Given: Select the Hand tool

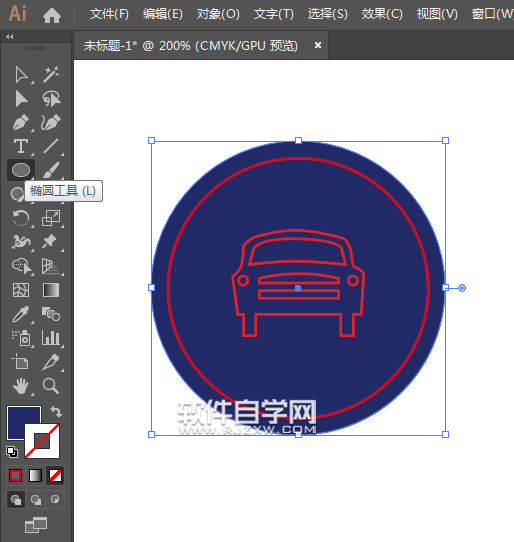Looking at the screenshot, I should click(x=21, y=386).
